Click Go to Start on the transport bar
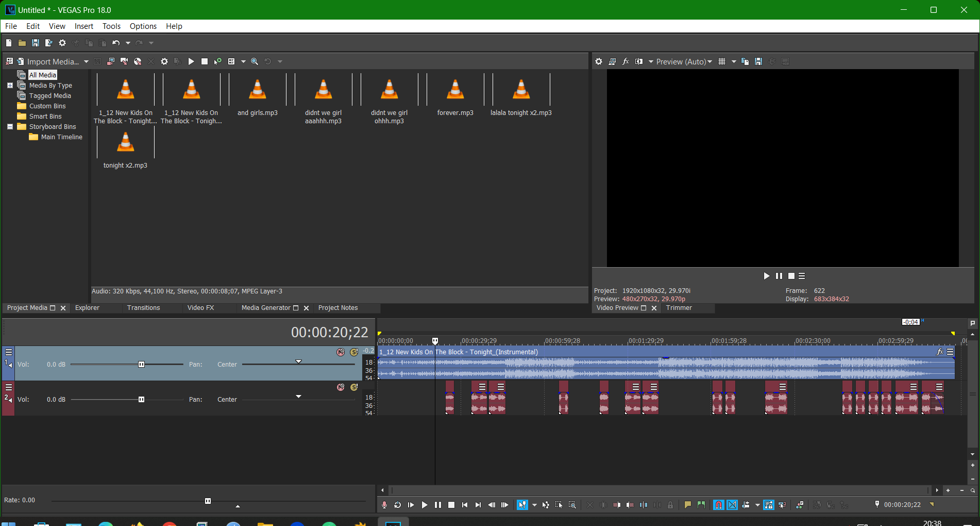 click(x=465, y=505)
